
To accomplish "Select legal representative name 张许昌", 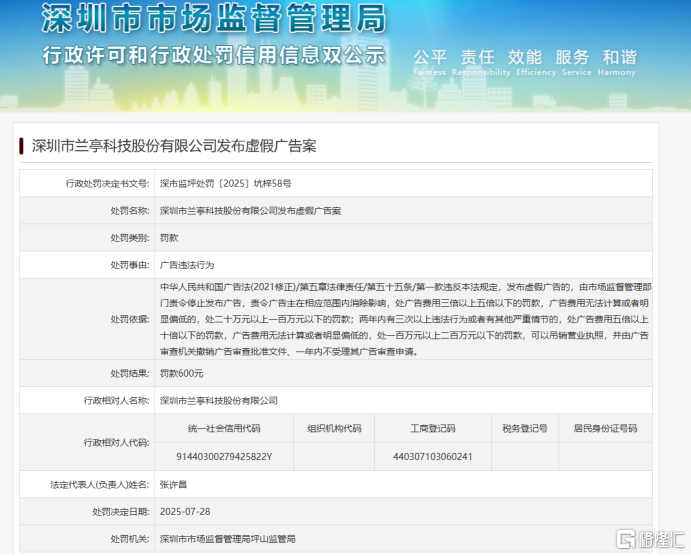I will click(173, 485).
